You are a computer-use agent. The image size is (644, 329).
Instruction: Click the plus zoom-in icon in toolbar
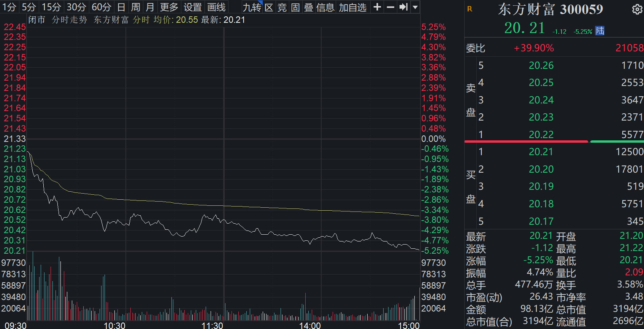[377, 7]
